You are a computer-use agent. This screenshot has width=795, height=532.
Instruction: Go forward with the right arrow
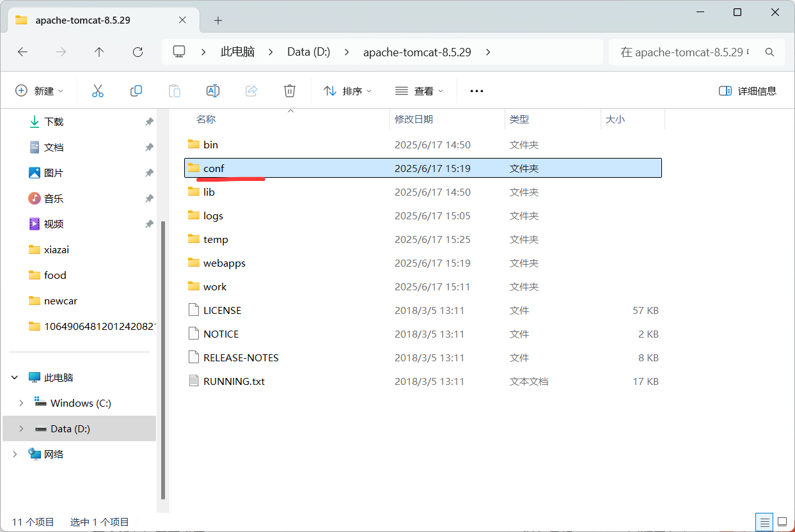pyautogui.click(x=61, y=52)
